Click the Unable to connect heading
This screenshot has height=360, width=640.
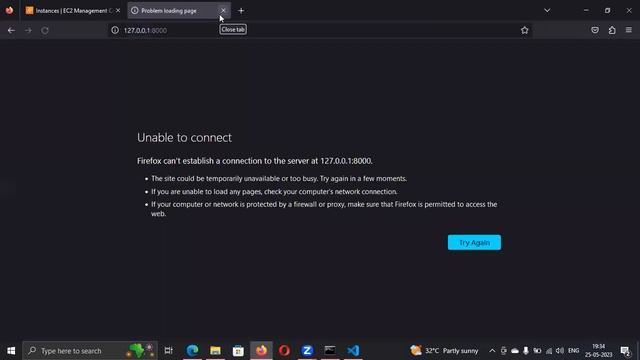(184, 138)
